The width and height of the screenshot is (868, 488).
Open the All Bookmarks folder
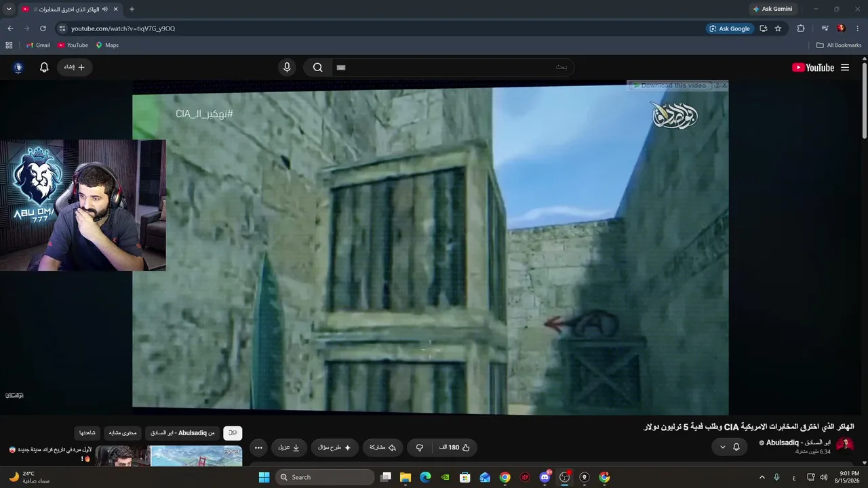(x=839, y=45)
